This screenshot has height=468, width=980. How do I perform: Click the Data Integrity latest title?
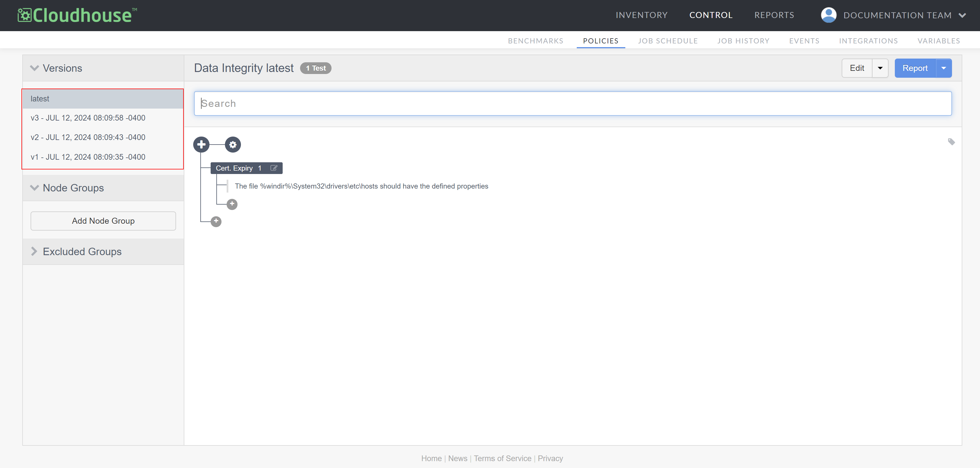[x=244, y=68]
